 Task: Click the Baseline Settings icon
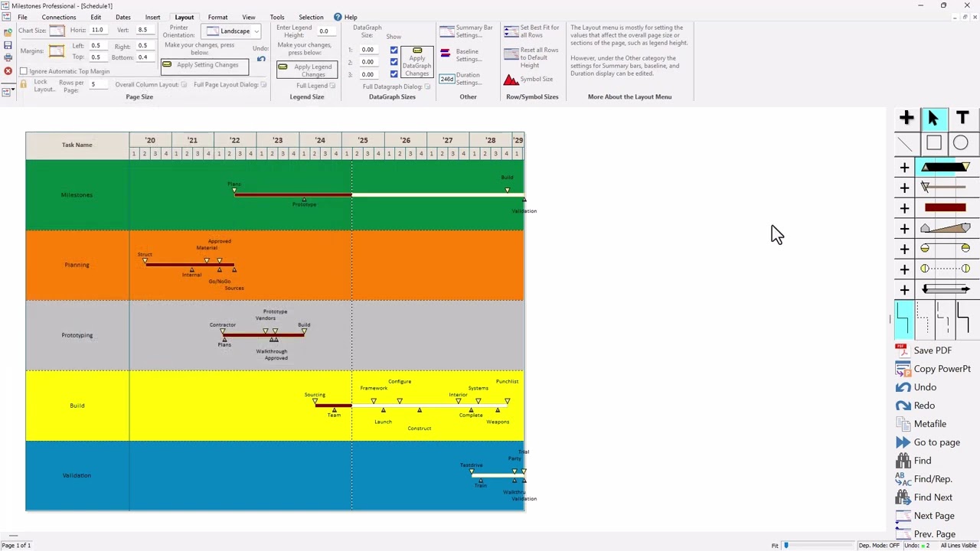446,54
